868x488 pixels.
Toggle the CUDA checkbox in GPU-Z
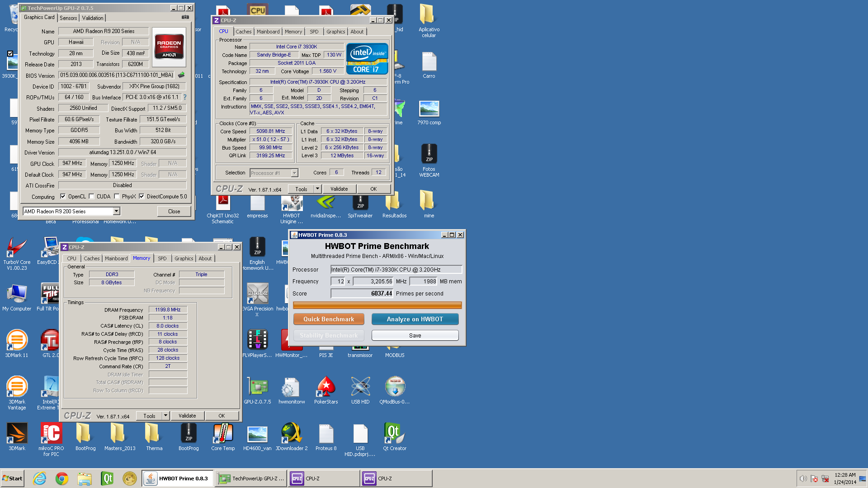[x=92, y=197]
